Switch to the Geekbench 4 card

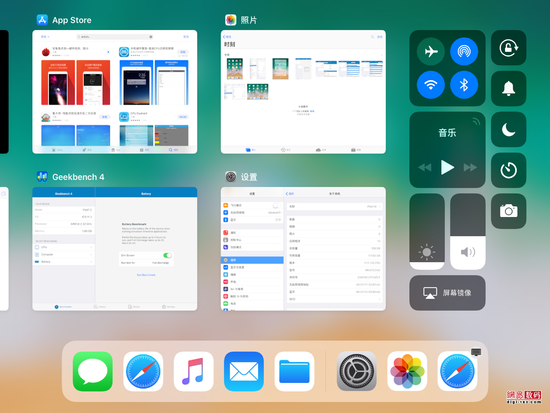[115, 249]
